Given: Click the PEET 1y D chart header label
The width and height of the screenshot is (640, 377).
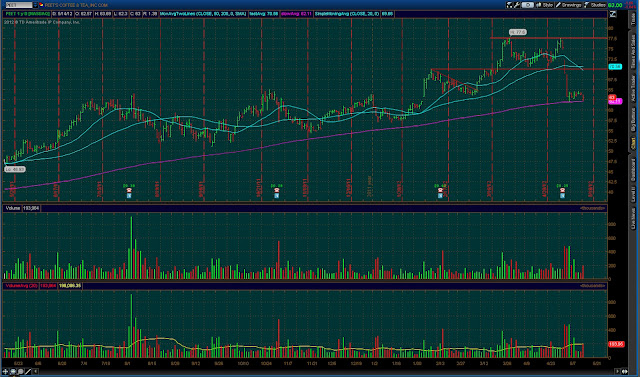Looking at the screenshot, I should click(x=27, y=14).
